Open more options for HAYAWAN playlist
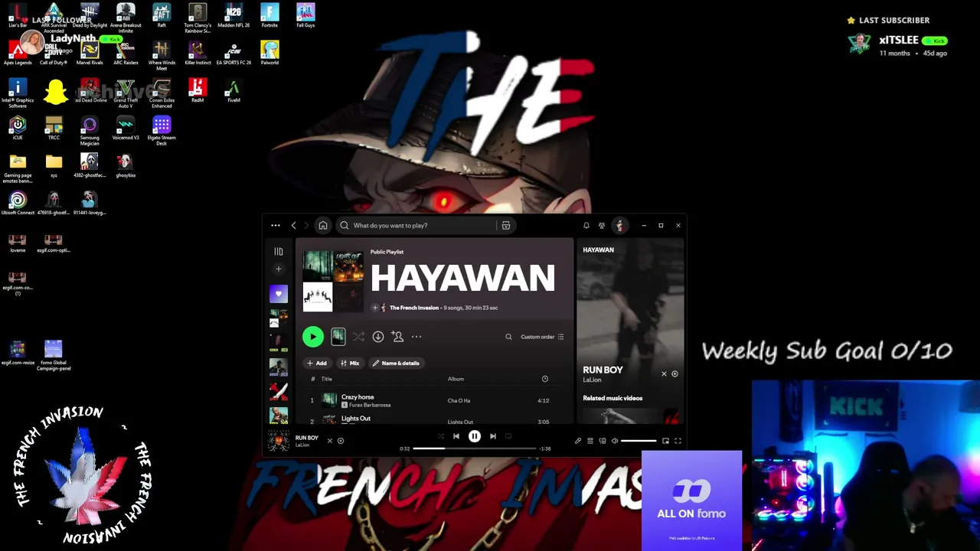Screen dimensions: 980x551 click(x=416, y=337)
